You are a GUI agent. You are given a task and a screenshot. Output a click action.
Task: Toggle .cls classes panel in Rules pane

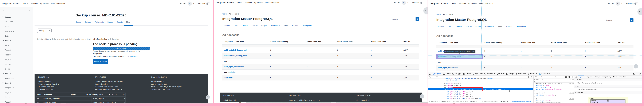[559, 77]
